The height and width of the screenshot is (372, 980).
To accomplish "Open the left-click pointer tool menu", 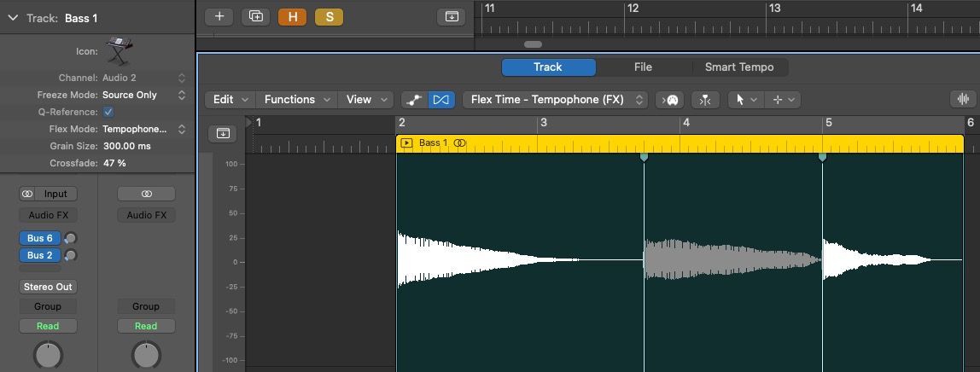I will pyautogui.click(x=745, y=100).
